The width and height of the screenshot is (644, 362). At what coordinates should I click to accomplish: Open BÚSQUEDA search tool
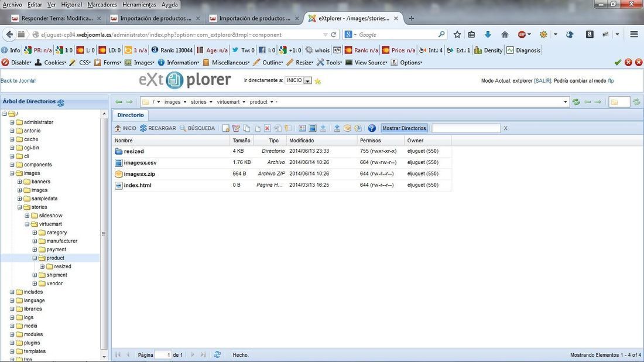197,128
